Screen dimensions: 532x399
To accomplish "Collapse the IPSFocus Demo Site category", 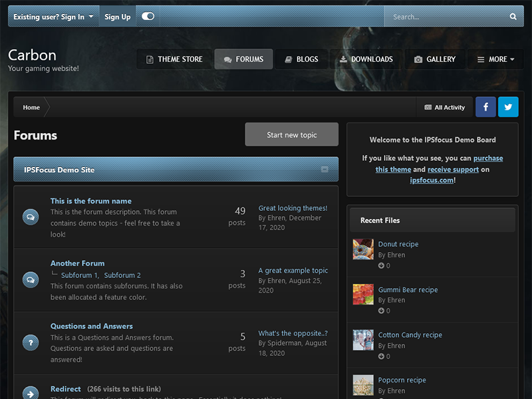I will (x=325, y=170).
